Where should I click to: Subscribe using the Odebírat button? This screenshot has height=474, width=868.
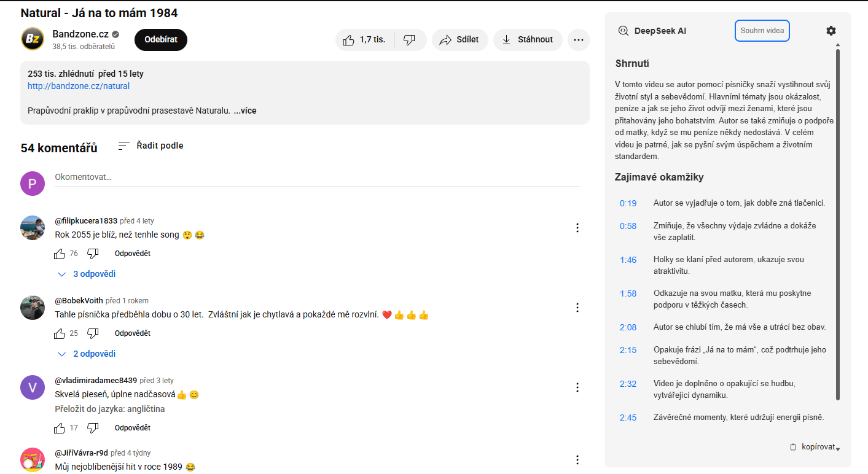[161, 40]
